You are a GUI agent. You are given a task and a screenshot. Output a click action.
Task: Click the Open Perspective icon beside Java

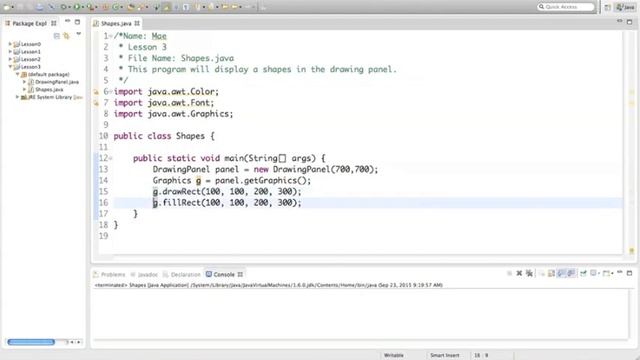(x=607, y=7)
